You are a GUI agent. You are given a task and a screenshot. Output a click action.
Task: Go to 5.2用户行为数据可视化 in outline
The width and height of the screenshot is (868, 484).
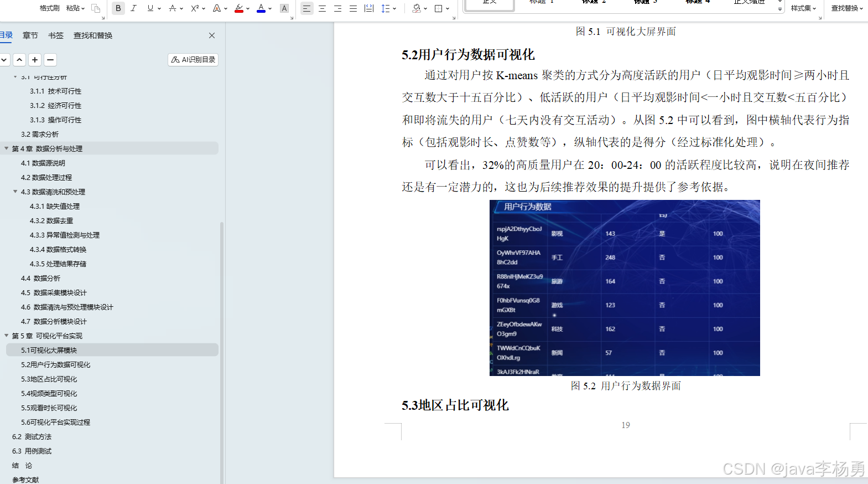[x=56, y=365]
